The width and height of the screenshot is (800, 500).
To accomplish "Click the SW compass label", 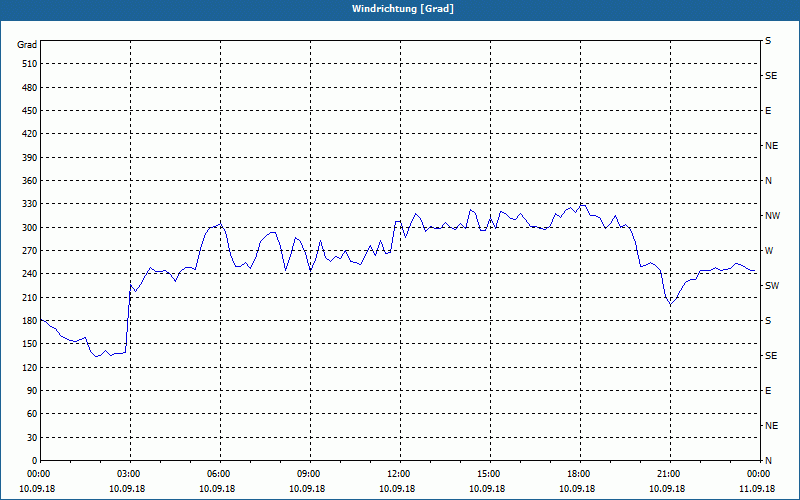I will click(772, 286).
